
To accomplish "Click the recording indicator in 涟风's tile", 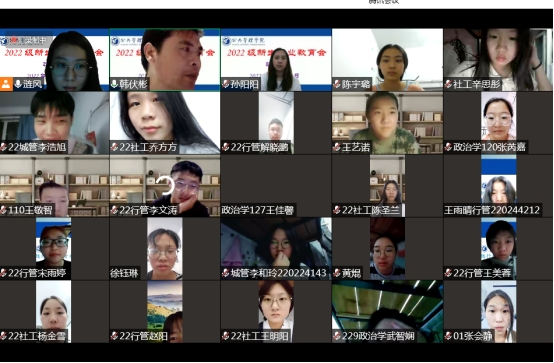I will coord(25,41).
